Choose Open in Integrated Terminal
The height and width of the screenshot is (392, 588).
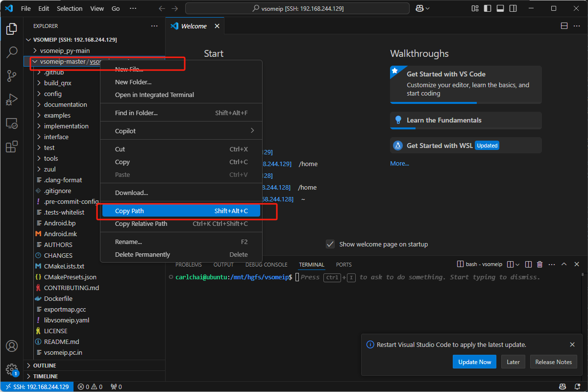pyautogui.click(x=181, y=95)
